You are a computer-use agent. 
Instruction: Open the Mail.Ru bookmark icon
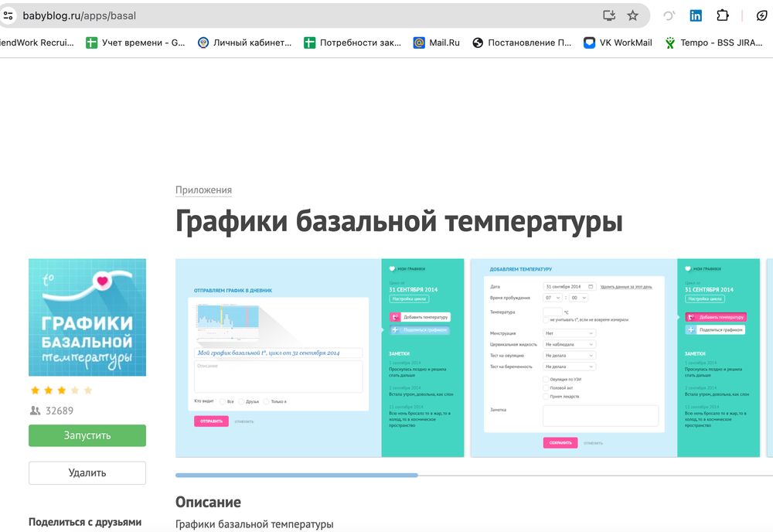point(420,43)
